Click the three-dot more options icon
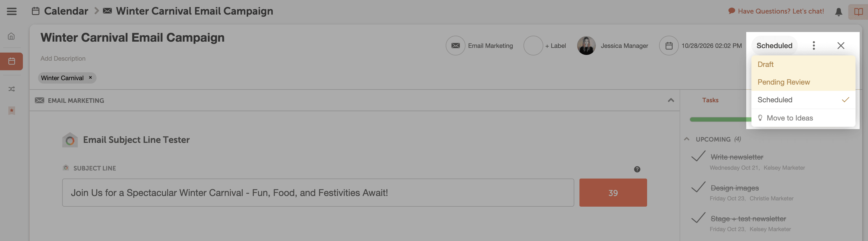 (813, 46)
